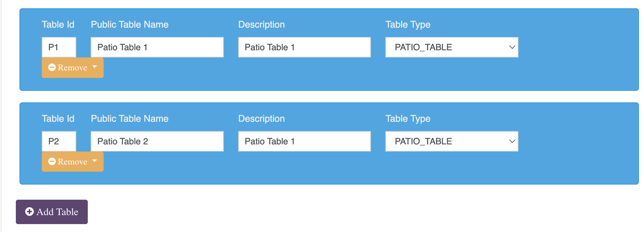Screen dimensions: 644x232
Task: Expand Table Type dropdown for table P1
Action: pos(452,47)
